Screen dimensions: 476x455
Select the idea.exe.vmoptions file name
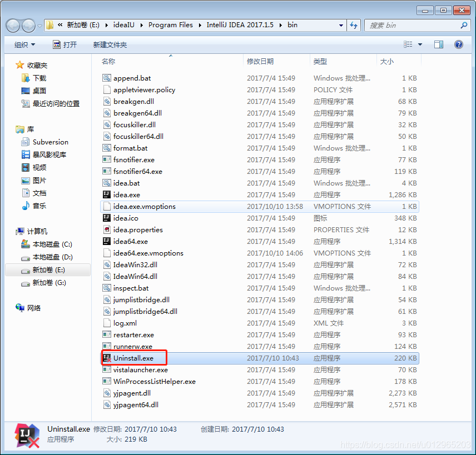click(145, 207)
